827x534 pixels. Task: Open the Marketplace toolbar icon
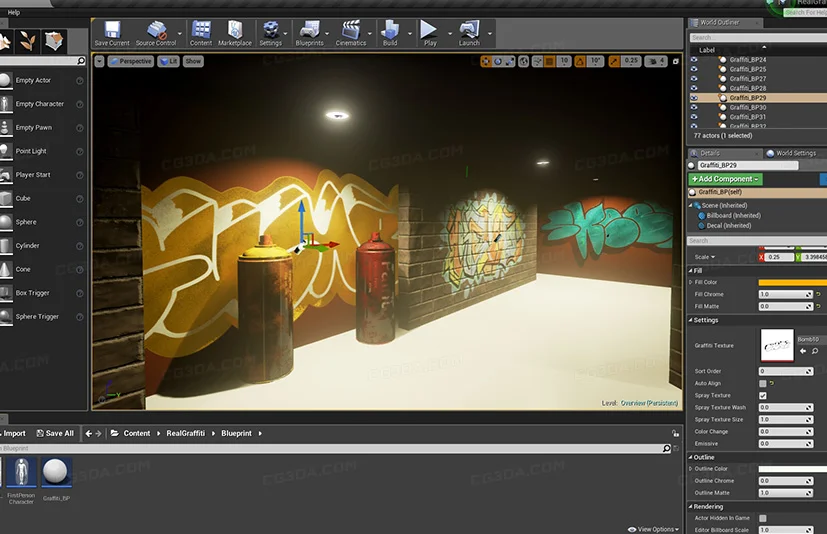pyautogui.click(x=235, y=33)
